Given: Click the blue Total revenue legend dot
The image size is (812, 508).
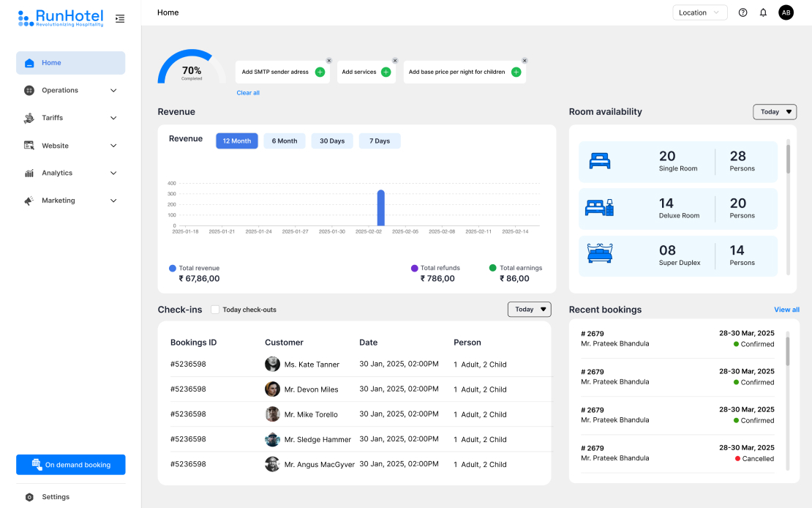Looking at the screenshot, I should [x=173, y=268].
